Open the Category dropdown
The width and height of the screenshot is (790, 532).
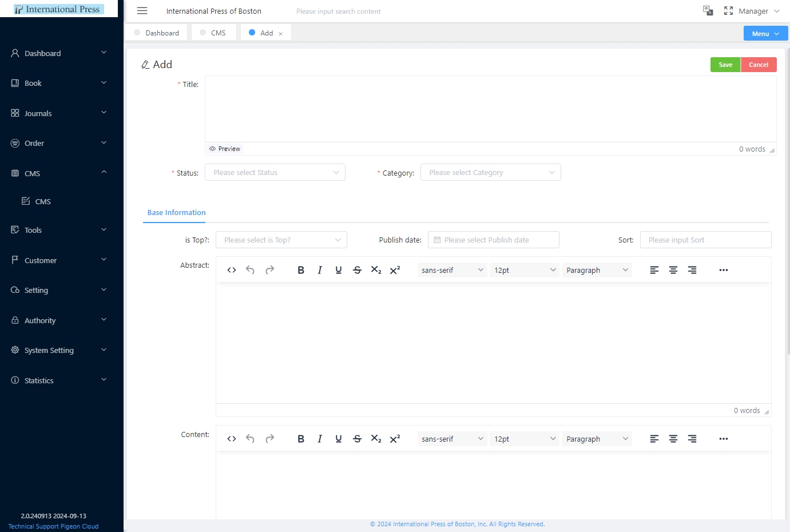pos(491,172)
